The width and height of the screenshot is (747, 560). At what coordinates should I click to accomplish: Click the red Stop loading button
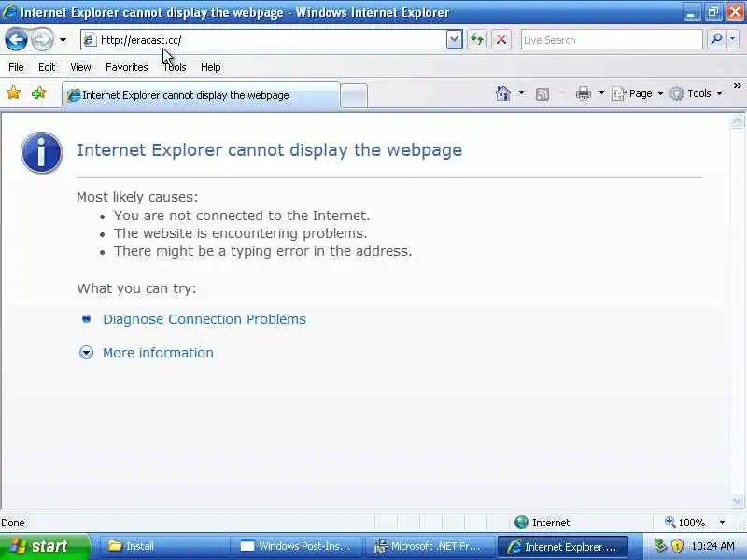coord(501,40)
